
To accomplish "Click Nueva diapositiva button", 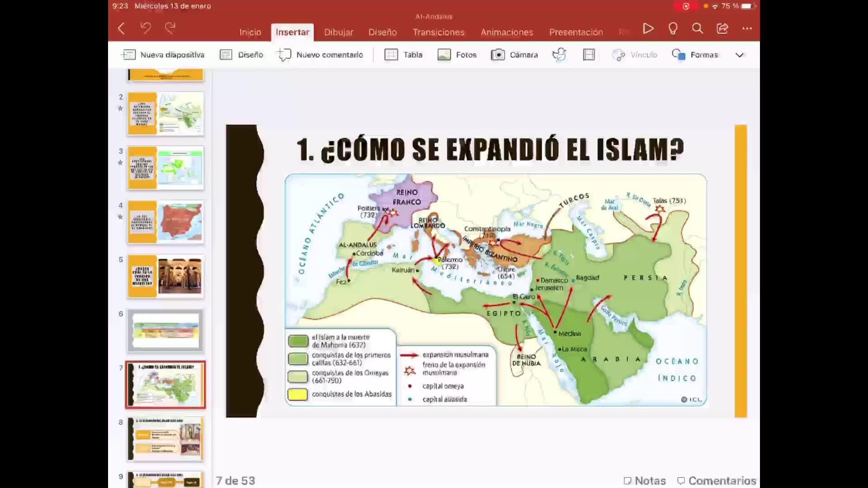I will (163, 55).
